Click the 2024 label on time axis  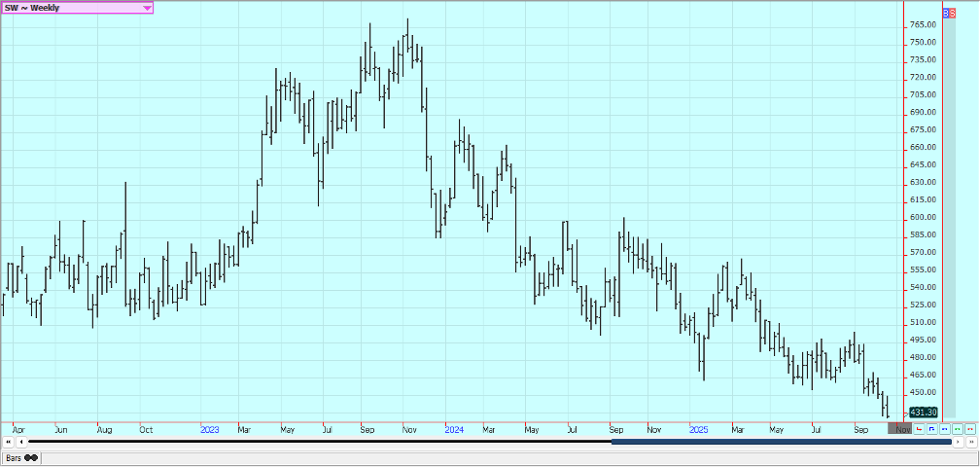pos(454,429)
